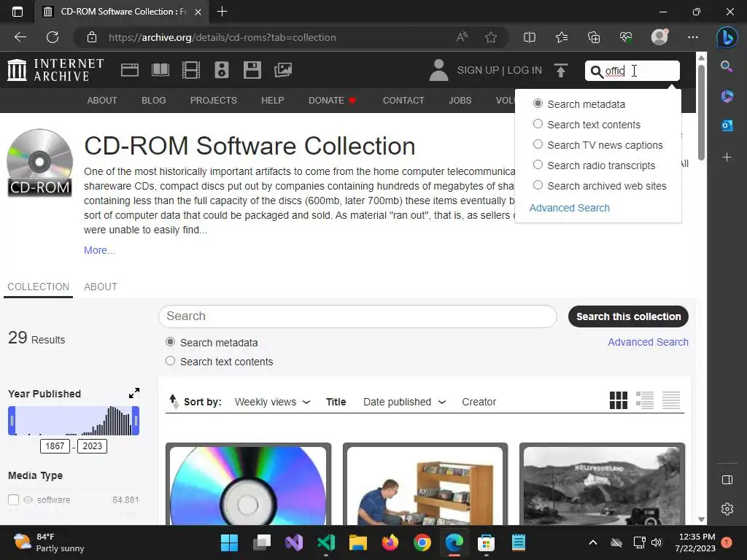Select Search metadata in dropdown popup

[538, 104]
